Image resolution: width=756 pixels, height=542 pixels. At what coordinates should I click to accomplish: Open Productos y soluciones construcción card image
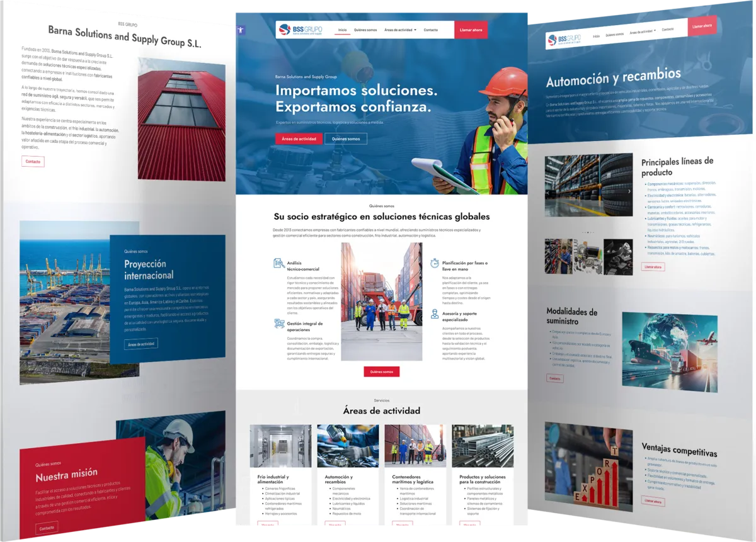click(x=483, y=446)
